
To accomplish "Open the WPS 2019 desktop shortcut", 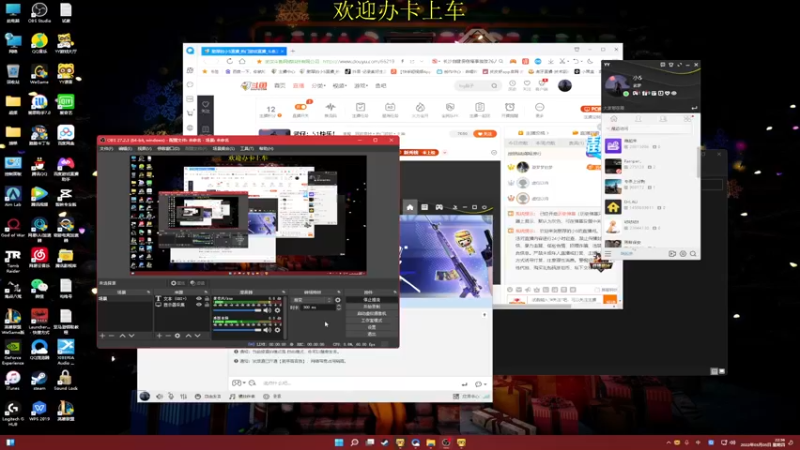I will click(39, 410).
